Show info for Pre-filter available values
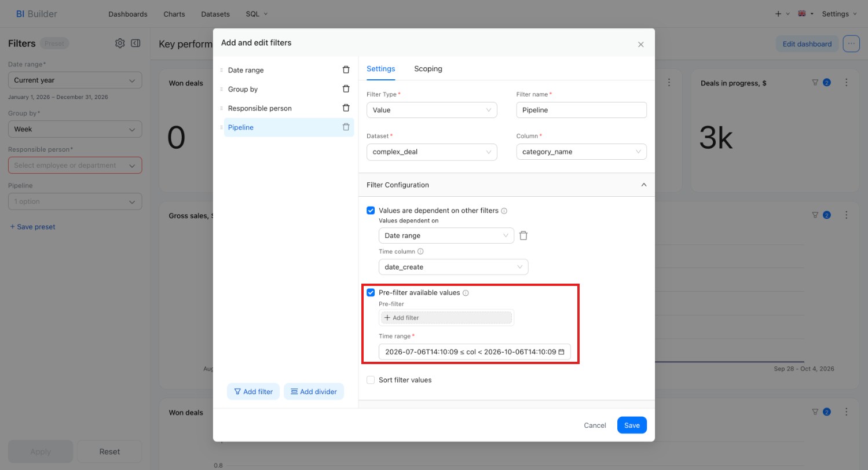Viewport: 868px width, 470px height. click(466, 293)
